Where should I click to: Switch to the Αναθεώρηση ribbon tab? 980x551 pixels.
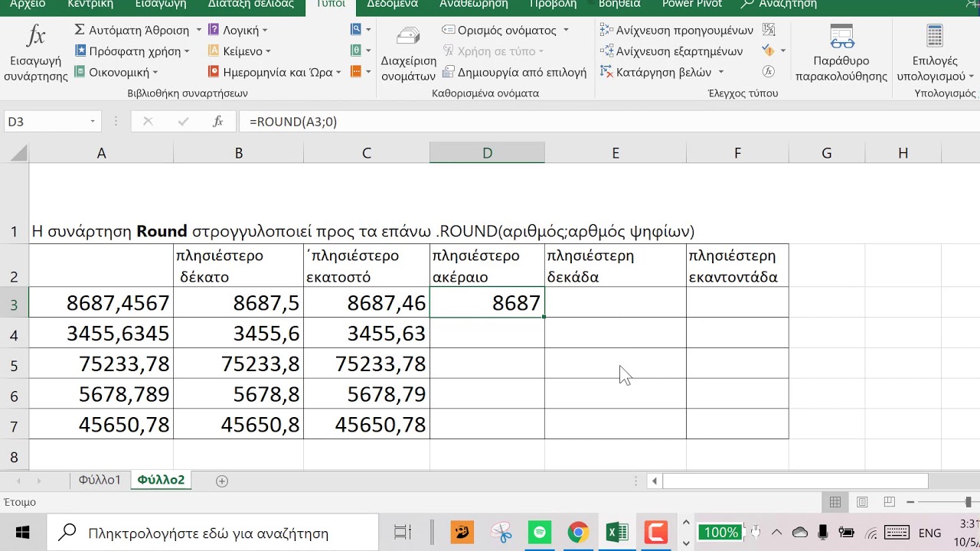tap(473, 4)
